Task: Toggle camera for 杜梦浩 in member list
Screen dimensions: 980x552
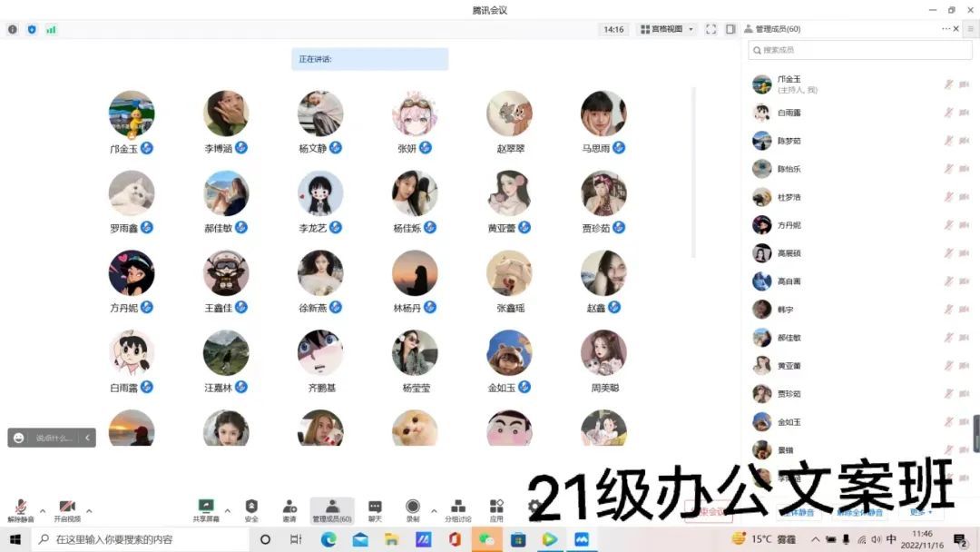Action: point(965,197)
